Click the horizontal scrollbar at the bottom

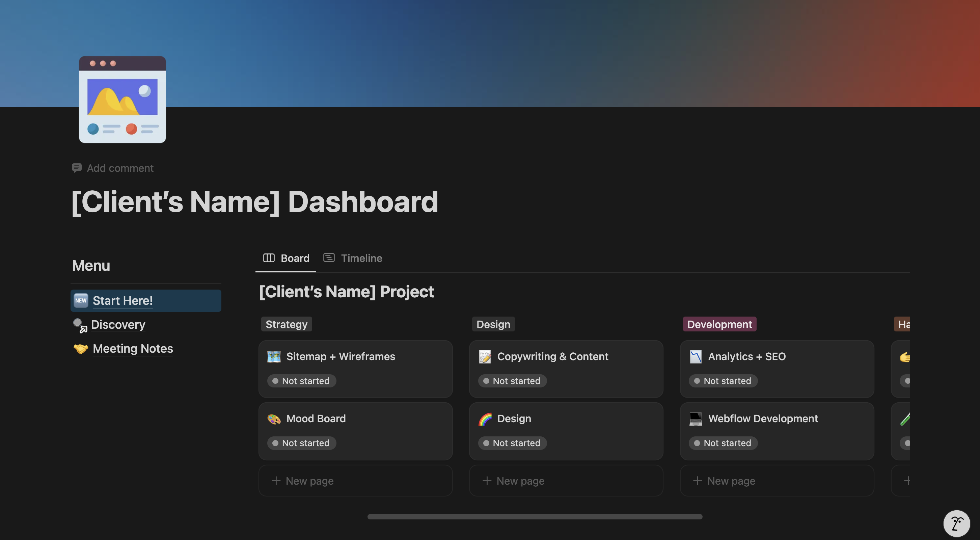click(x=534, y=516)
